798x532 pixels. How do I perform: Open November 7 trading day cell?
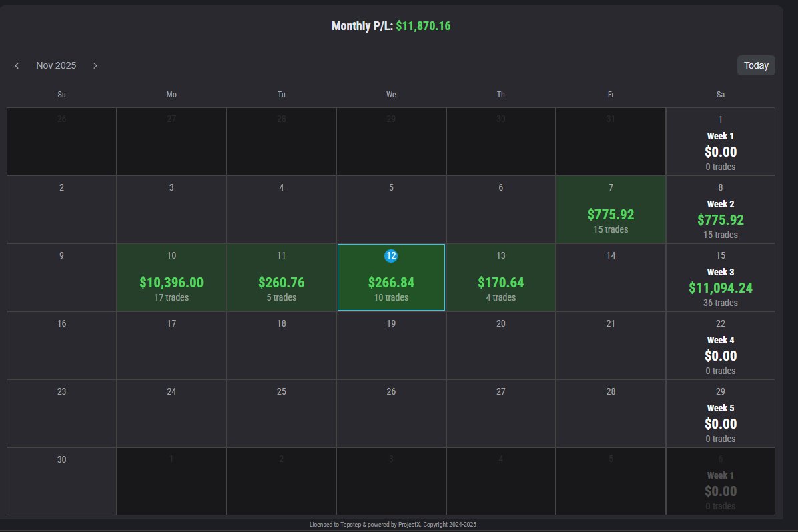tap(611, 209)
